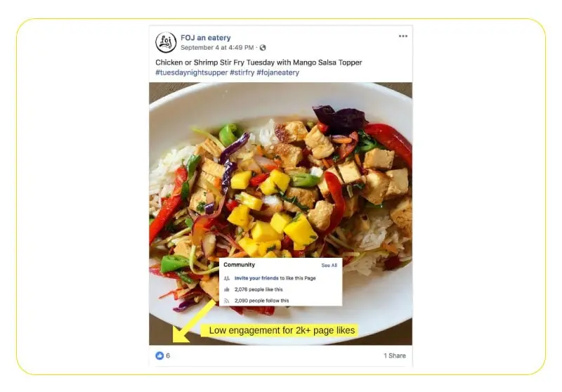View the 2,090 people follow this count

[x=261, y=301]
